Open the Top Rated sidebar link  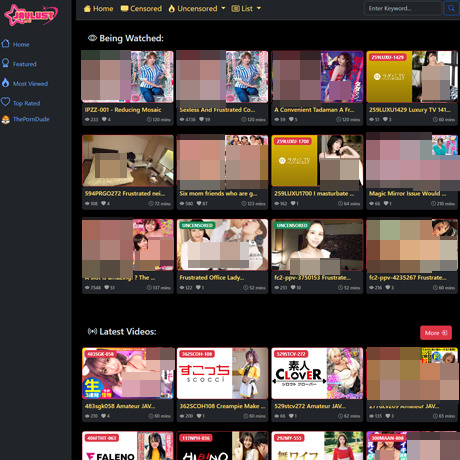21,103
